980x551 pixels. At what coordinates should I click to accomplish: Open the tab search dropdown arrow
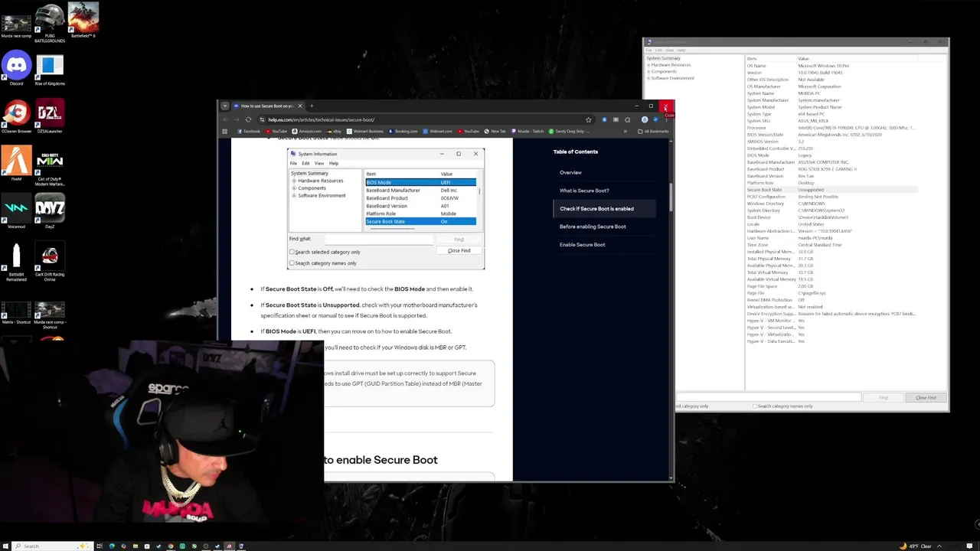tap(224, 106)
